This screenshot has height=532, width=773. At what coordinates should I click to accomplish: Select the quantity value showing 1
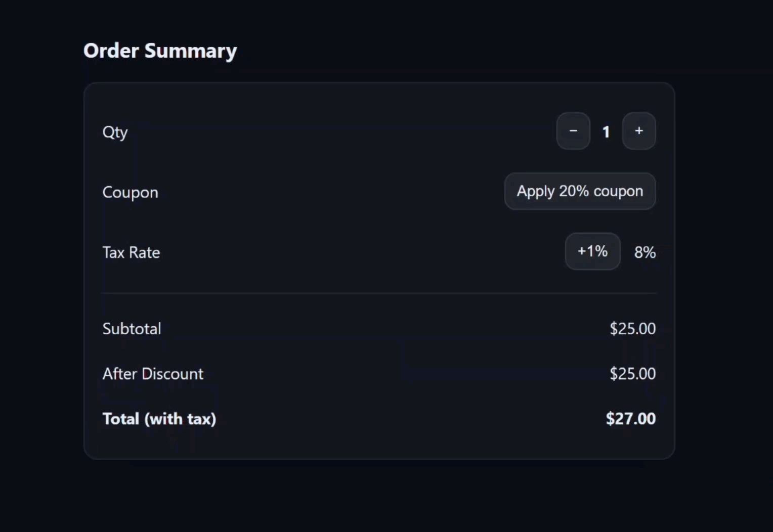(606, 131)
